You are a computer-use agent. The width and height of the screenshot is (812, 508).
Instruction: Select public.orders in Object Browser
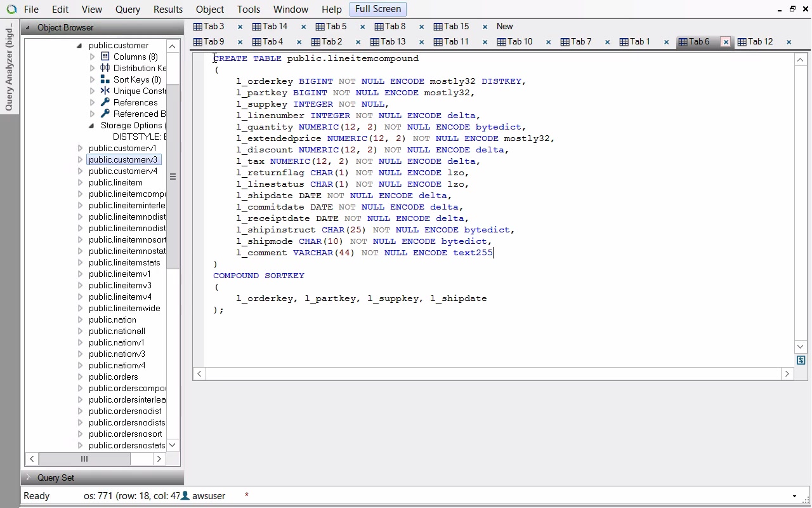tap(113, 377)
